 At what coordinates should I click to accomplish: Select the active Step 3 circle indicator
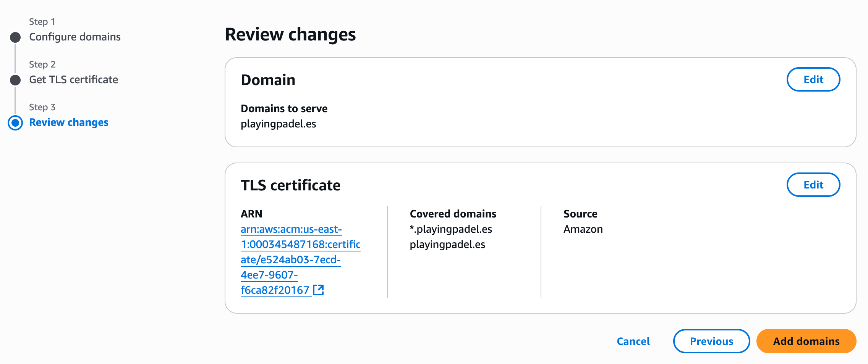tap(15, 123)
